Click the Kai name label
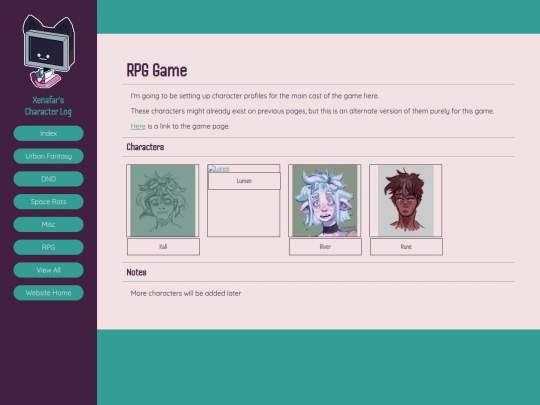 [163, 247]
